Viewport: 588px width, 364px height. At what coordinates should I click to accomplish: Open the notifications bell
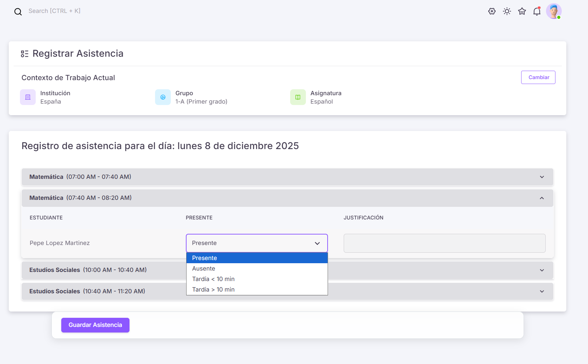(537, 12)
